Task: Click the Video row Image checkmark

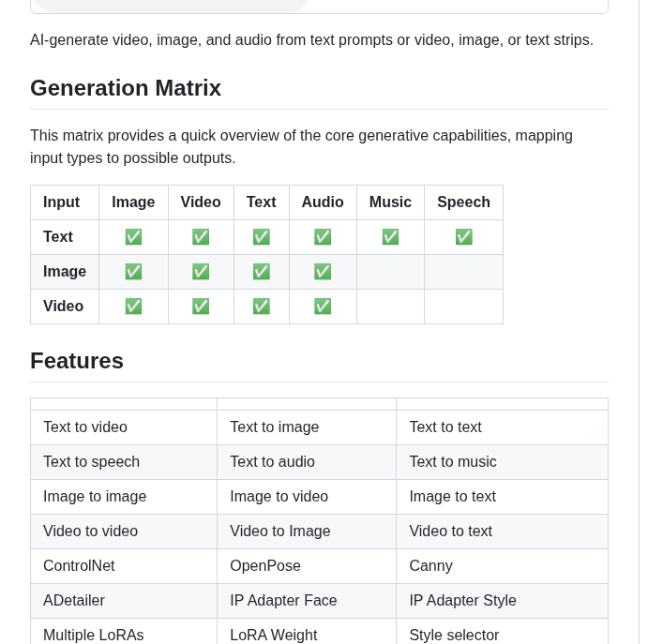Action: (133, 307)
